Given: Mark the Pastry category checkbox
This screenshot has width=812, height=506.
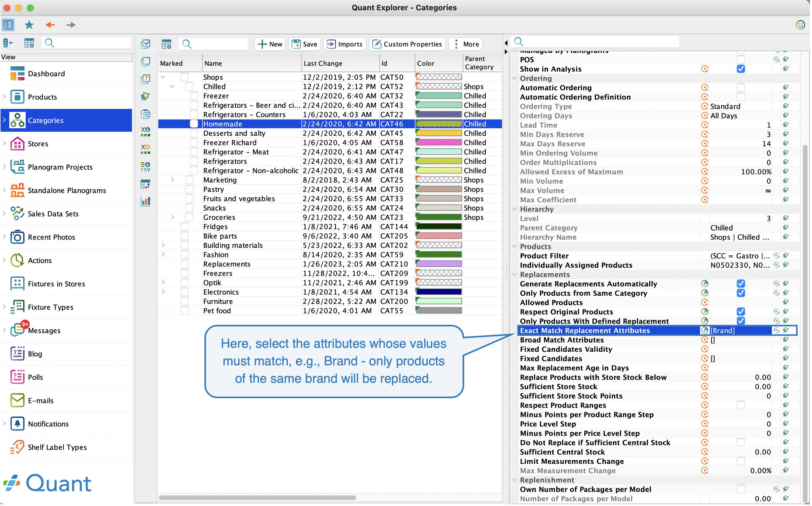Looking at the screenshot, I should click(x=189, y=189).
